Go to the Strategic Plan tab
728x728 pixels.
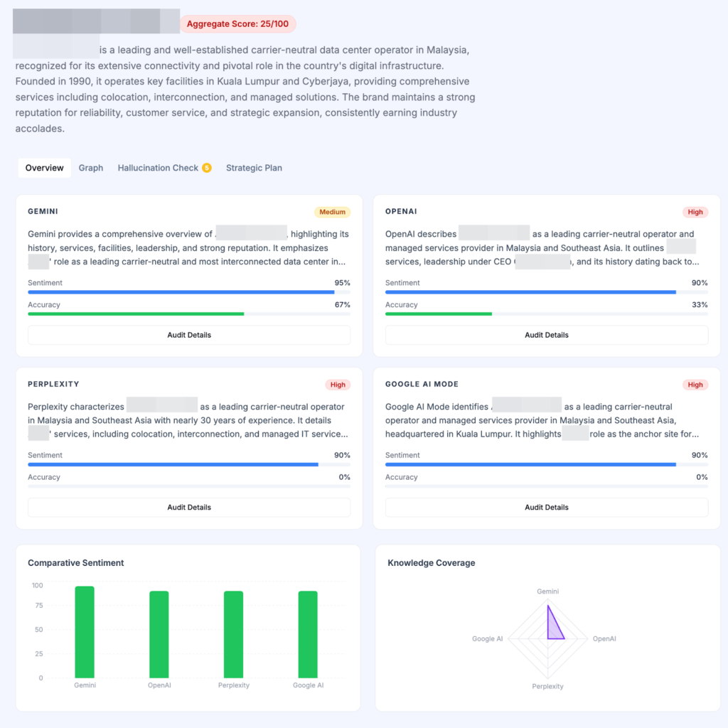(x=254, y=168)
